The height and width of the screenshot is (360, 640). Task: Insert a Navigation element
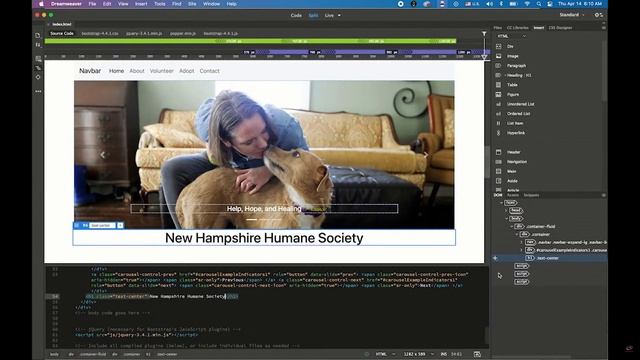click(x=517, y=162)
